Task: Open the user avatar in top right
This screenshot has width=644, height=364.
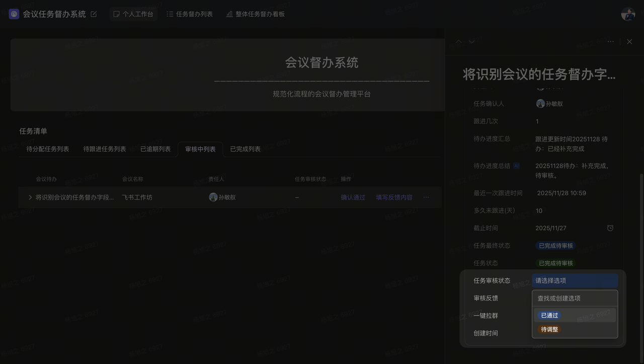Action: click(628, 14)
